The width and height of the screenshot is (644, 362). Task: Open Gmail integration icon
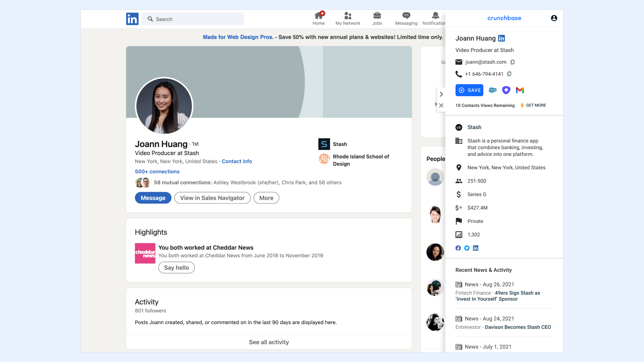520,90
